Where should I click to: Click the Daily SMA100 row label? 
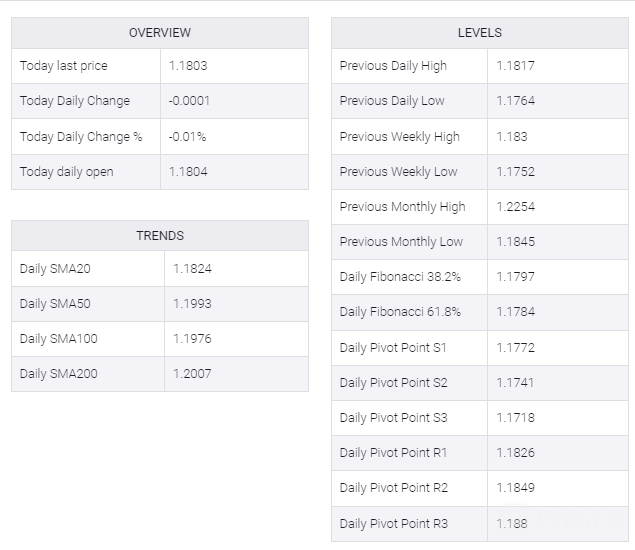(x=59, y=339)
